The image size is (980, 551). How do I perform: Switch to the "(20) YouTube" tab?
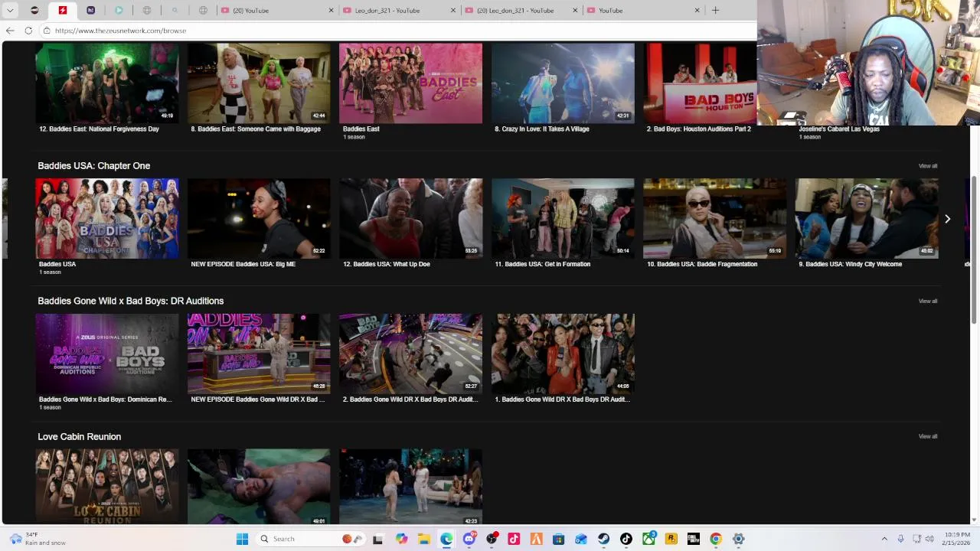pyautogui.click(x=277, y=10)
